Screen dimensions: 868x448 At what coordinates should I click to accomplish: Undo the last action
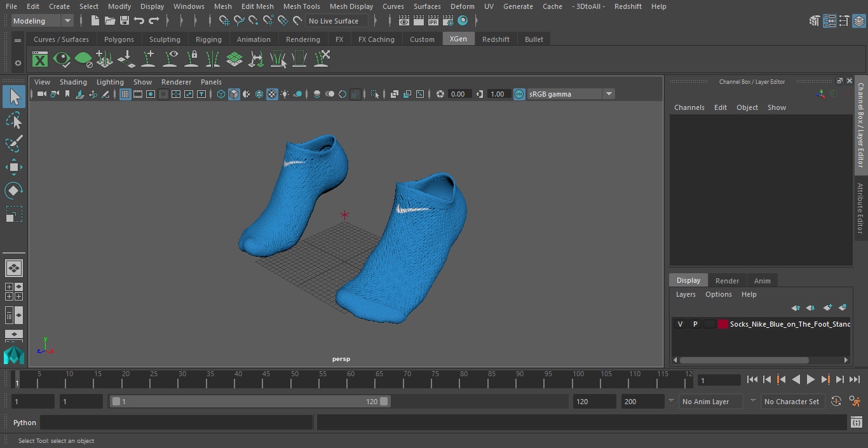pos(139,21)
